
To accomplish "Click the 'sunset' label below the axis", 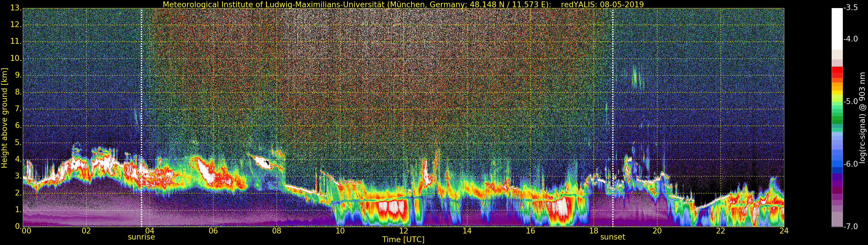I will point(612,237).
